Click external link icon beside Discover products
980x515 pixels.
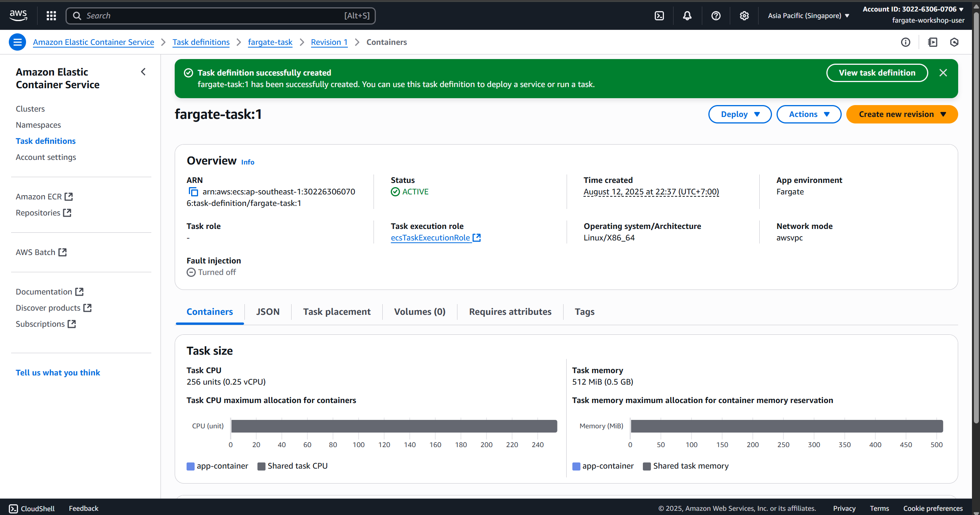pyautogui.click(x=87, y=308)
